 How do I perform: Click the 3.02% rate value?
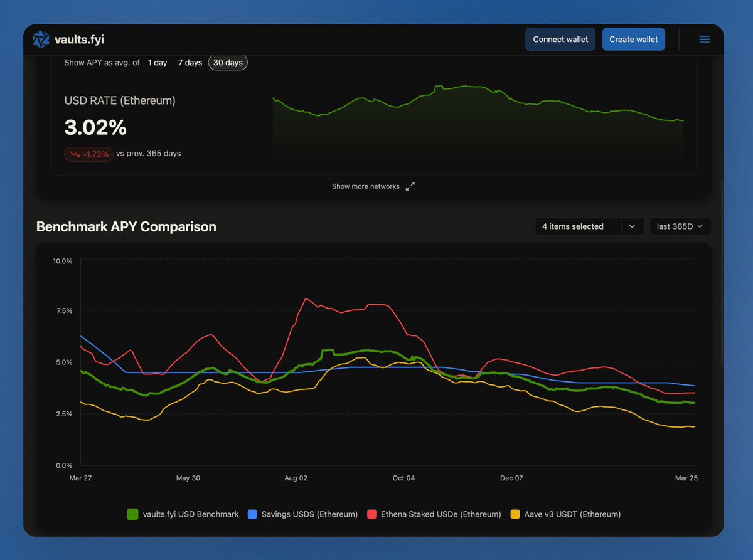(95, 127)
